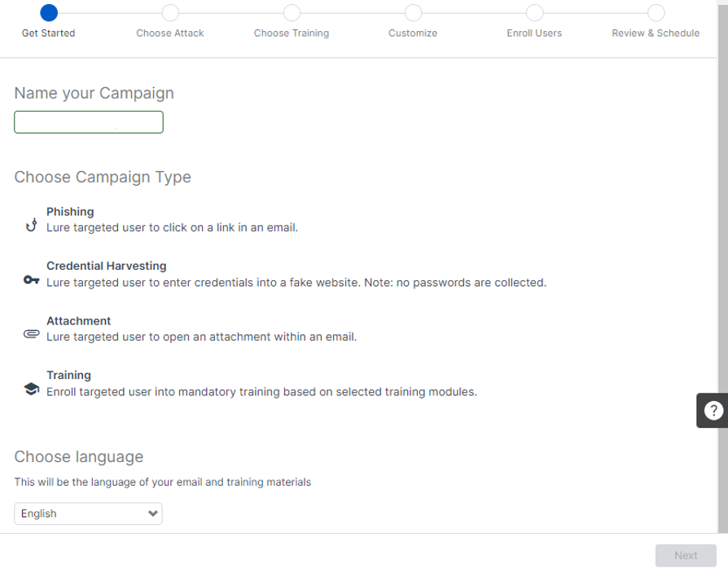
Task: Focus the campaign name input field
Action: [x=89, y=122]
